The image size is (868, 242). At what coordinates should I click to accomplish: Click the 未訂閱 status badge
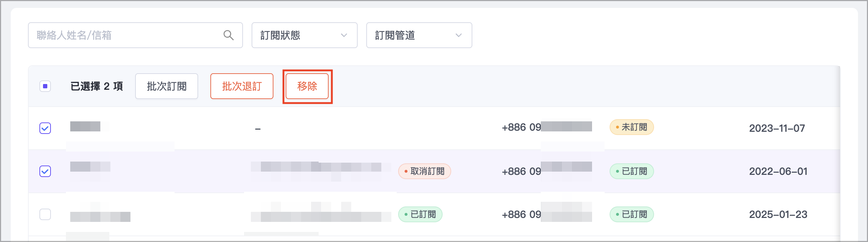coord(631,127)
